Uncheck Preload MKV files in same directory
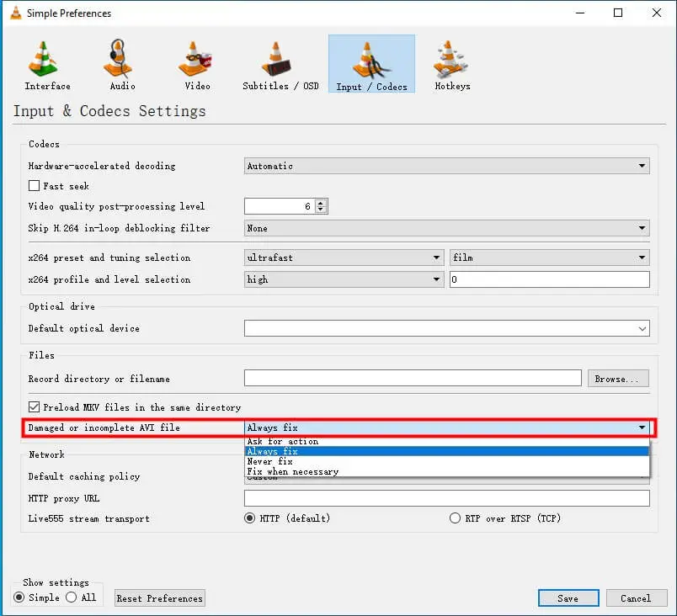Viewport: 677px width, 616px height. [35, 407]
